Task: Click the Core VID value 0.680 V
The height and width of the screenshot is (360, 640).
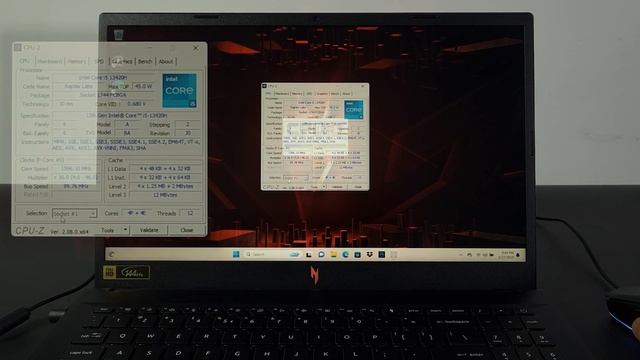Action: [136, 104]
